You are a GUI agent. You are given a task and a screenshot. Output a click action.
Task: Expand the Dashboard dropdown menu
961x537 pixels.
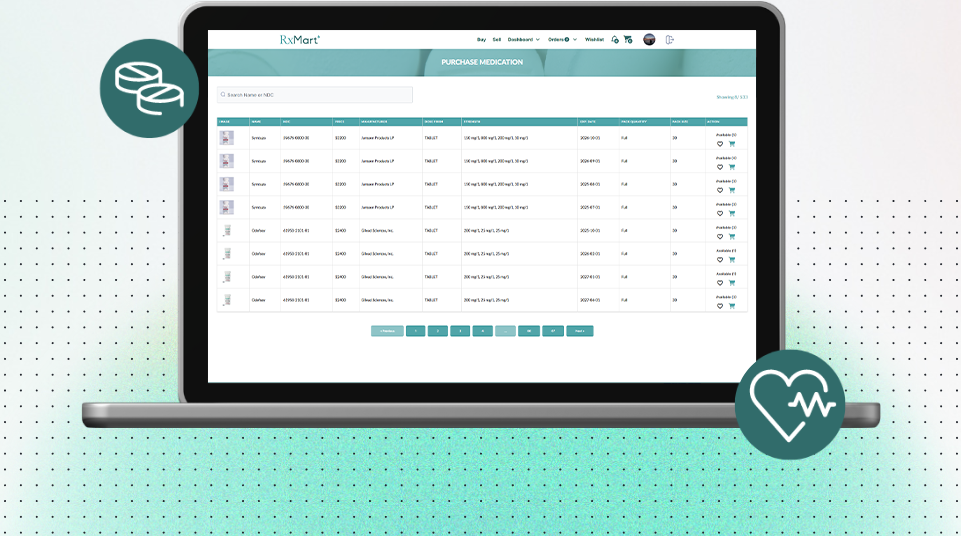pos(523,40)
